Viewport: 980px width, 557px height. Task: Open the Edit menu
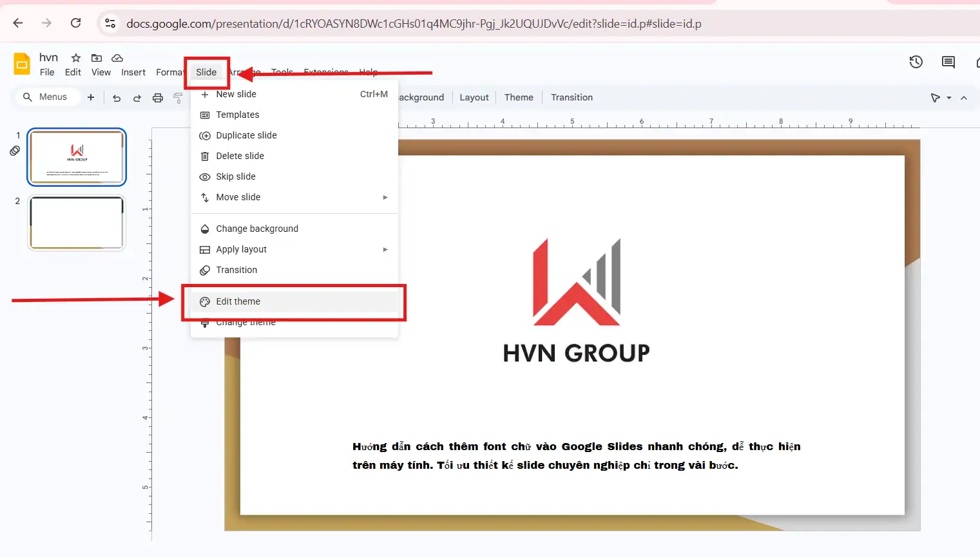tap(73, 72)
